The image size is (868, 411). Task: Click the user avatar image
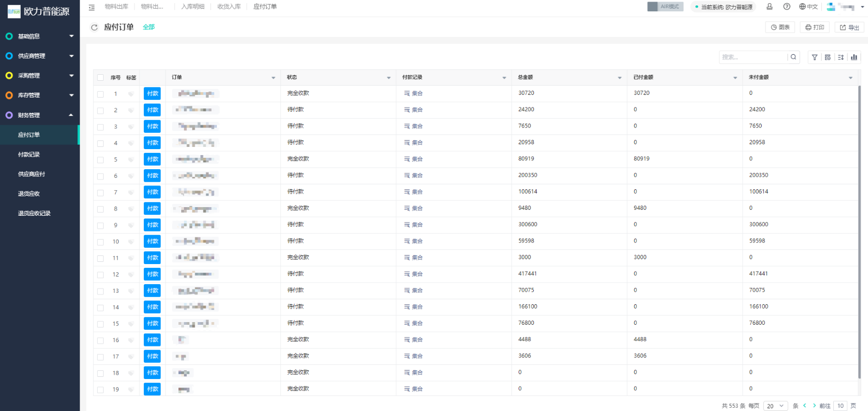coord(831,7)
